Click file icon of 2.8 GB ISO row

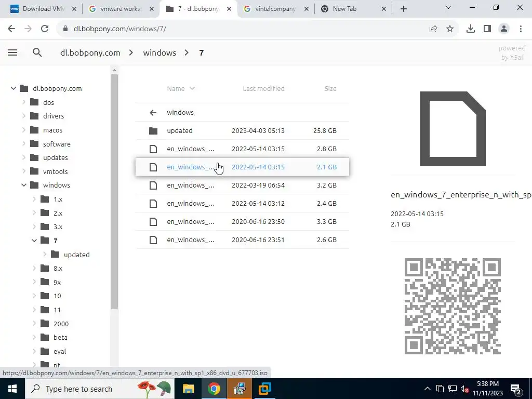(x=153, y=149)
